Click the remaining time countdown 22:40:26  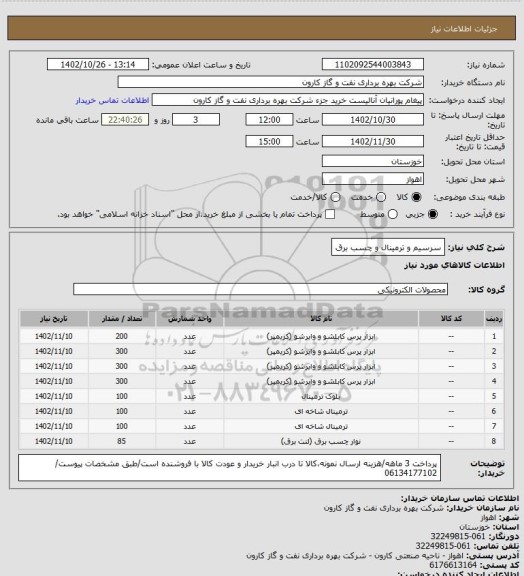[125, 120]
